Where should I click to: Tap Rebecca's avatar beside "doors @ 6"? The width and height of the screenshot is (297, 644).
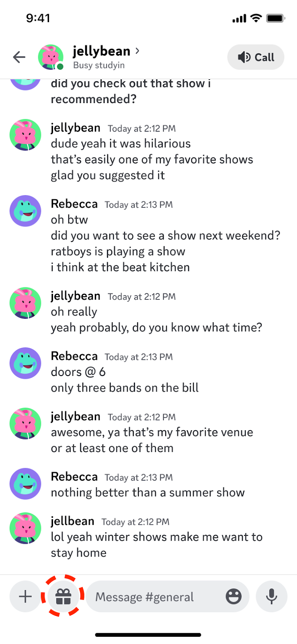coord(25,363)
